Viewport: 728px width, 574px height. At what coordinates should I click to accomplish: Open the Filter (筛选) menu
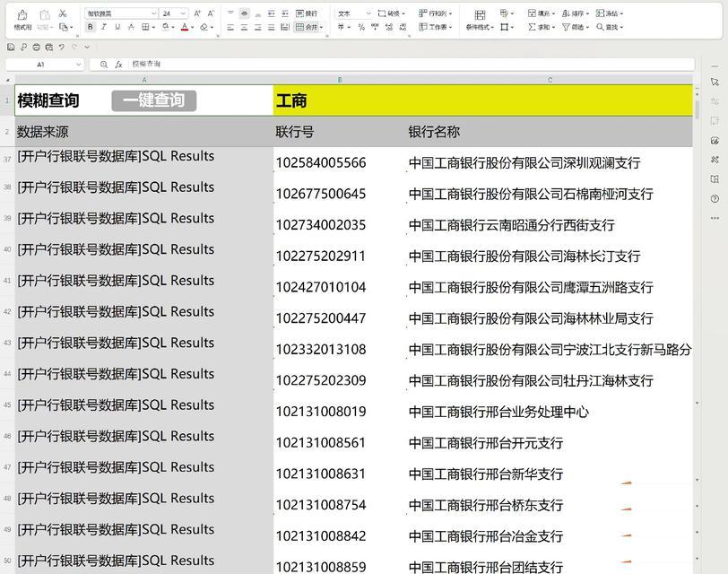(x=576, y=27)
